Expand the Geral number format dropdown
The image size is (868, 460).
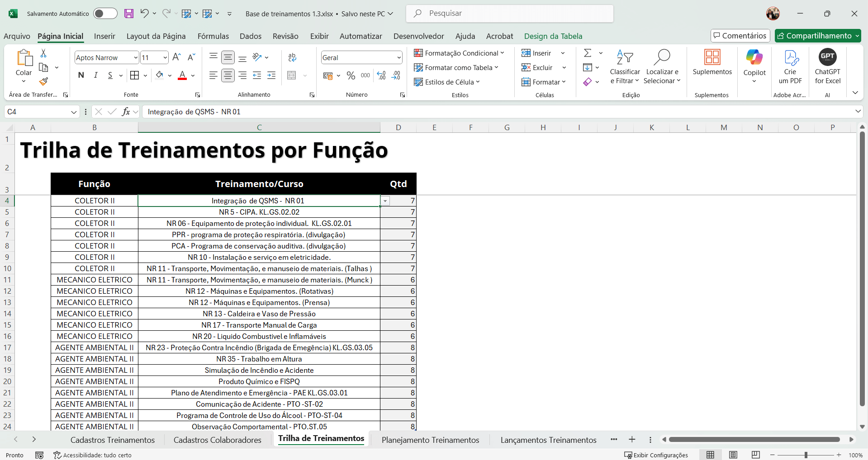(398, 57)
